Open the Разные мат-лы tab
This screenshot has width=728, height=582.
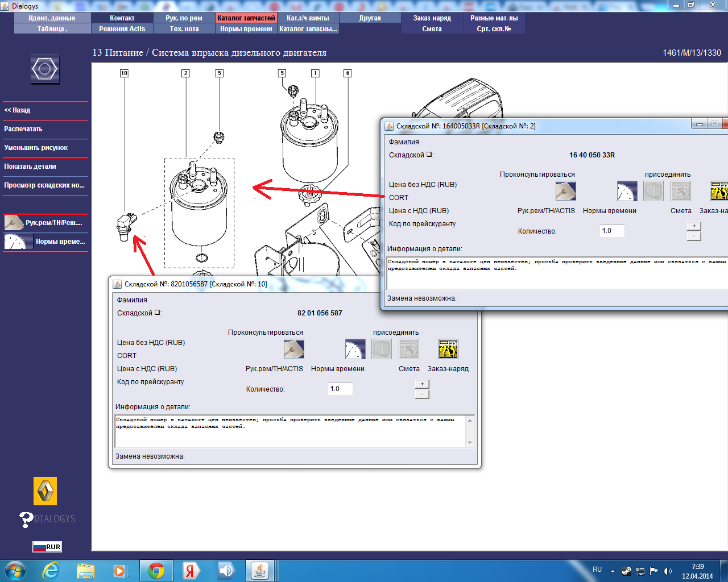tap(494, 18)
